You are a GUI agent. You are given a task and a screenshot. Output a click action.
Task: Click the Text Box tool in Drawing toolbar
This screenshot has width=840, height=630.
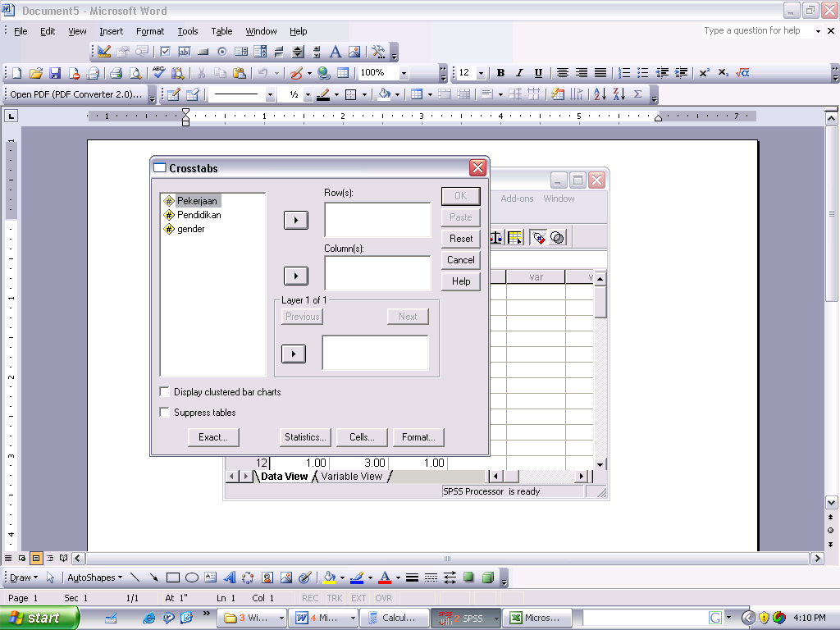(211, 577)
